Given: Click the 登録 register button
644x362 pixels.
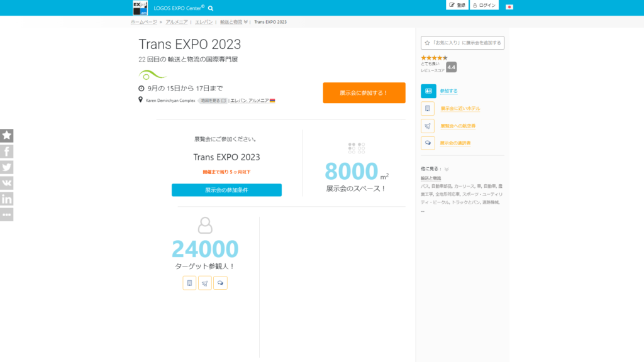Looking at the screenshot, I should point(457,5).
